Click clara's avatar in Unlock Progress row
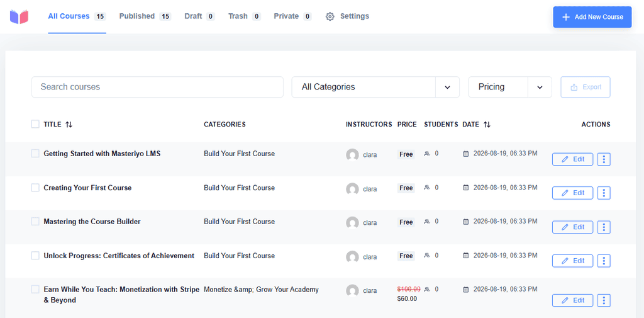Image resolution: width=644 pixels, height=318 pixels. coord(352,257)
